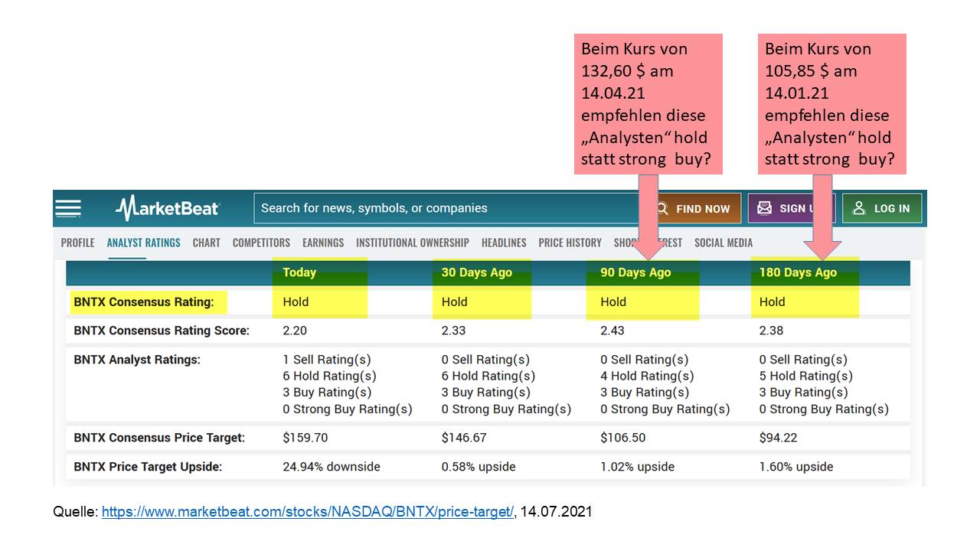Click the price target $159.70
This screenshot has height=551, width=980.
point(305,438)
